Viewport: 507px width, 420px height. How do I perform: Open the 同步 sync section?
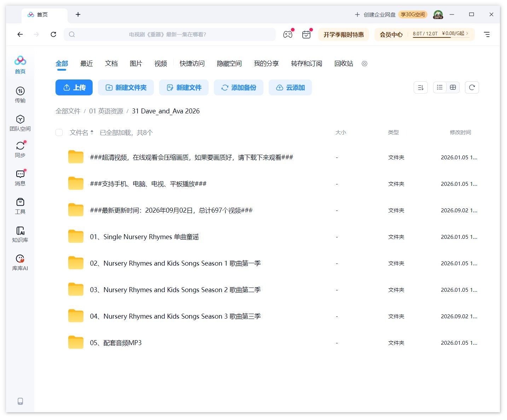click(20, 149)
